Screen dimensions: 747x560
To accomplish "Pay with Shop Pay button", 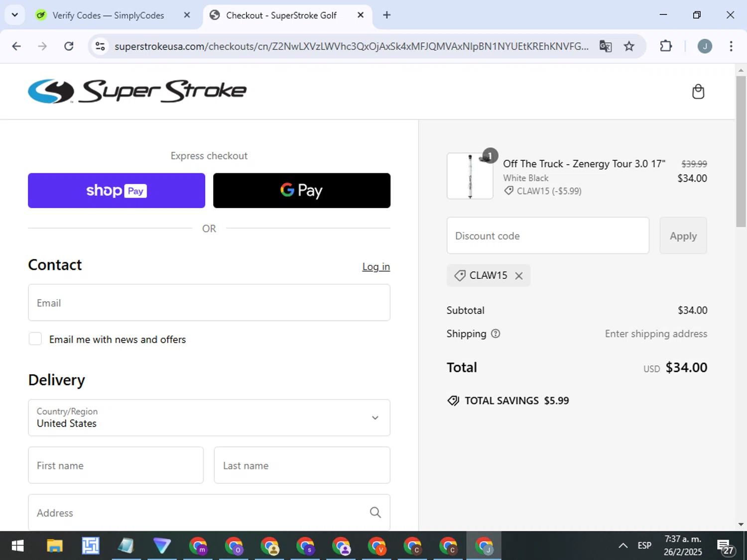I will pos(117,191).
